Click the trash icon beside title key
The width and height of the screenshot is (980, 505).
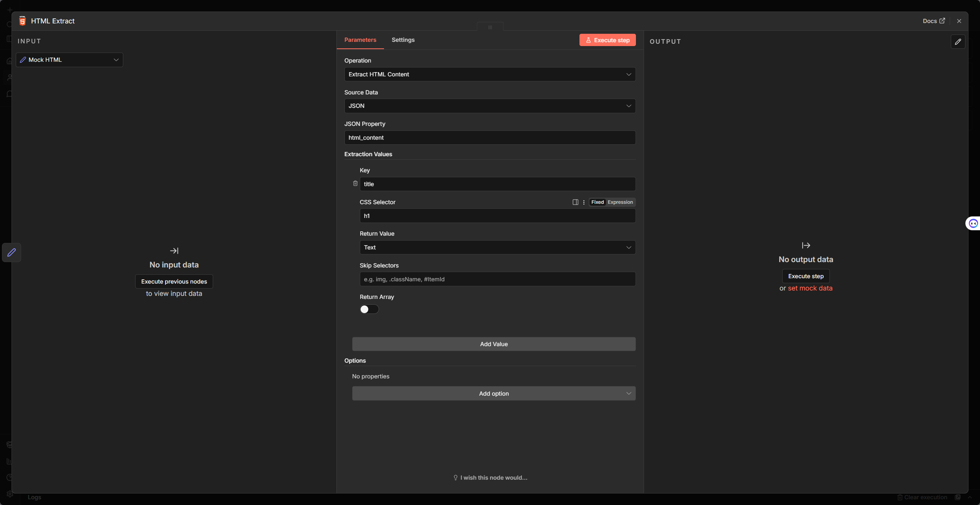(355, 183)
